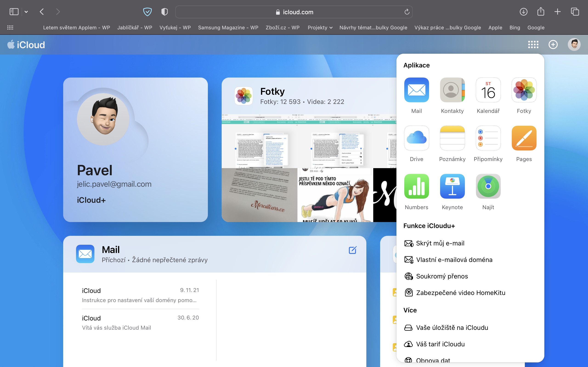
Task: Open the account avatar menu
Action: [x=574, y=44]
